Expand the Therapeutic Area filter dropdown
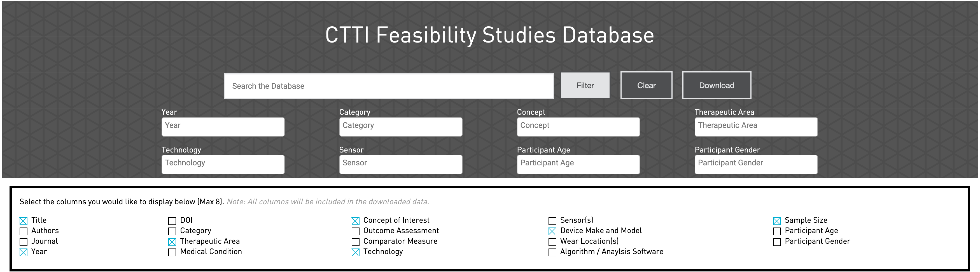980x272 pixels. pyautogui.click(x=755, y=126)
